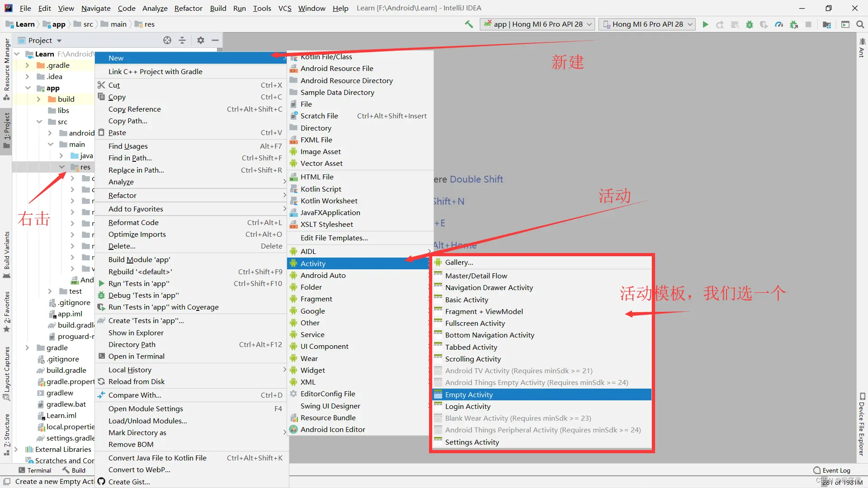Click Collapse All icon in Project panel

182,40
